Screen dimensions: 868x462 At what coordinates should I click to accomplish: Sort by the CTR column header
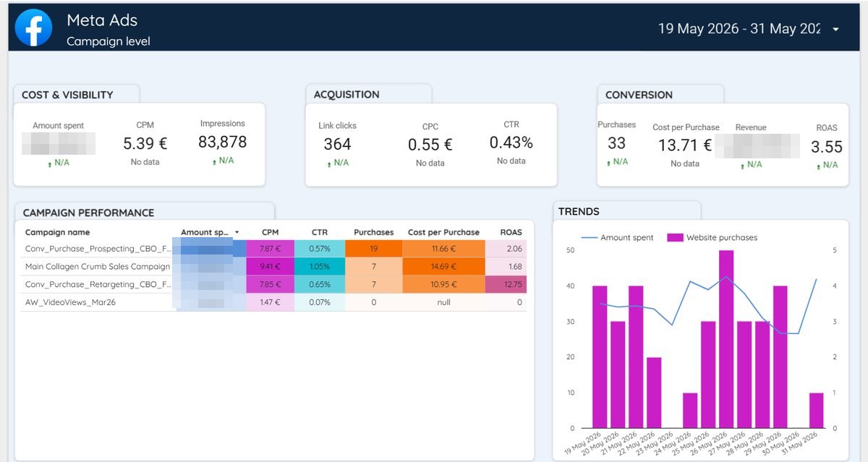point(320,232)
